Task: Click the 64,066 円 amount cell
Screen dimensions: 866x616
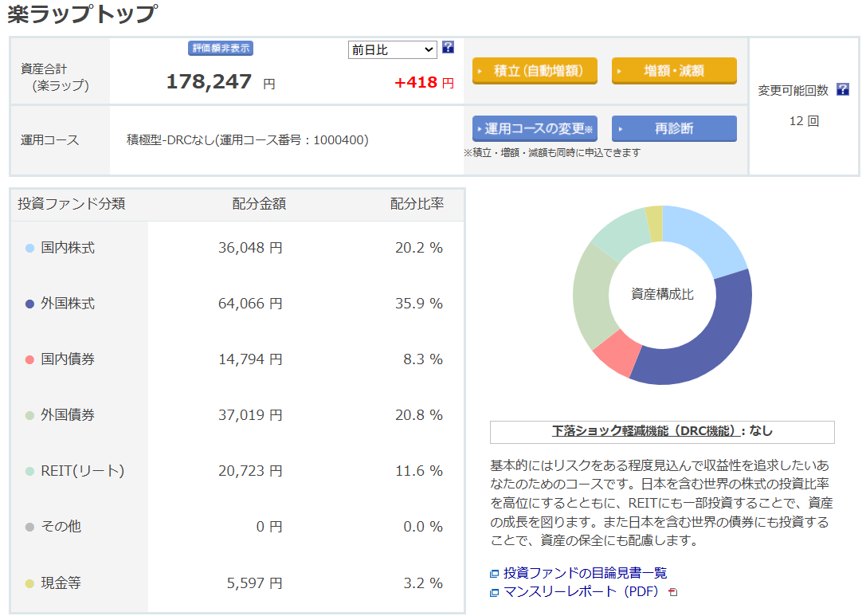Action: click(x=250, y=304)
